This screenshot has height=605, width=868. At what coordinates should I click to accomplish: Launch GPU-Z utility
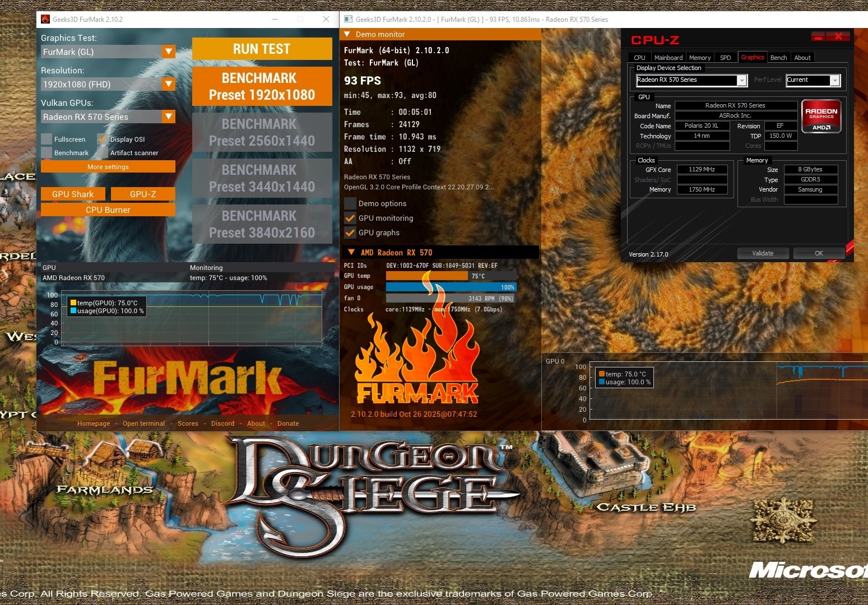click(x=143, y=194)
